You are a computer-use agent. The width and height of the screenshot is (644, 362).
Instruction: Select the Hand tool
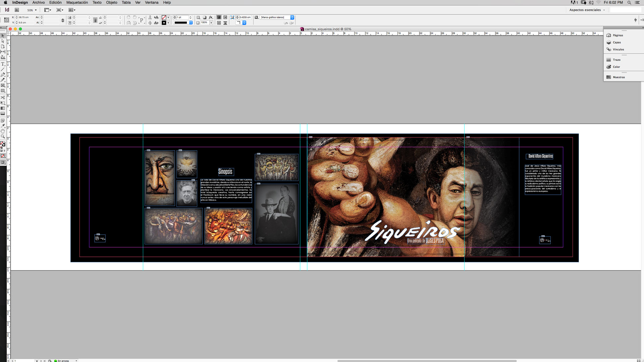coord(3,131)
